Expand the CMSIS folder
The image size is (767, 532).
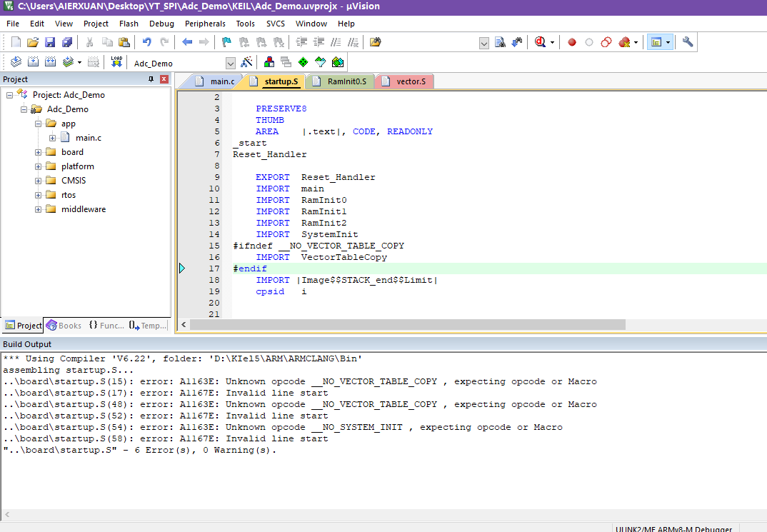[x=38, y=181]
